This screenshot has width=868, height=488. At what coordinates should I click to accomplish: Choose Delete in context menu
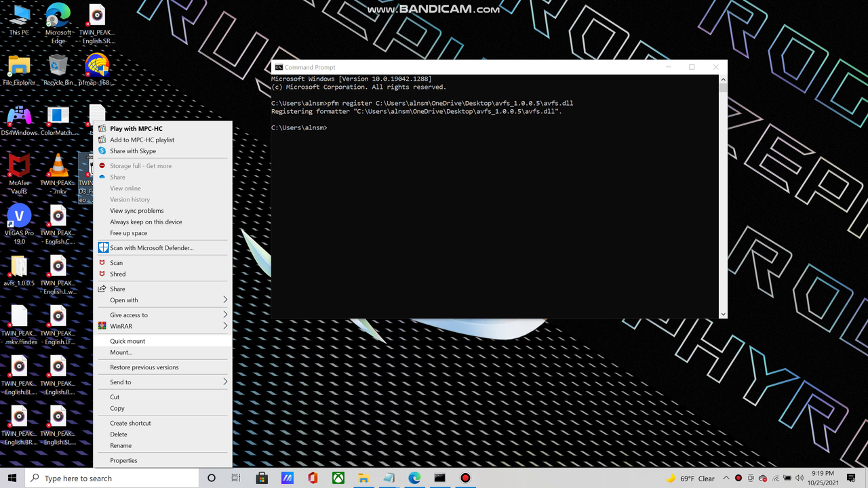point(163,434)
